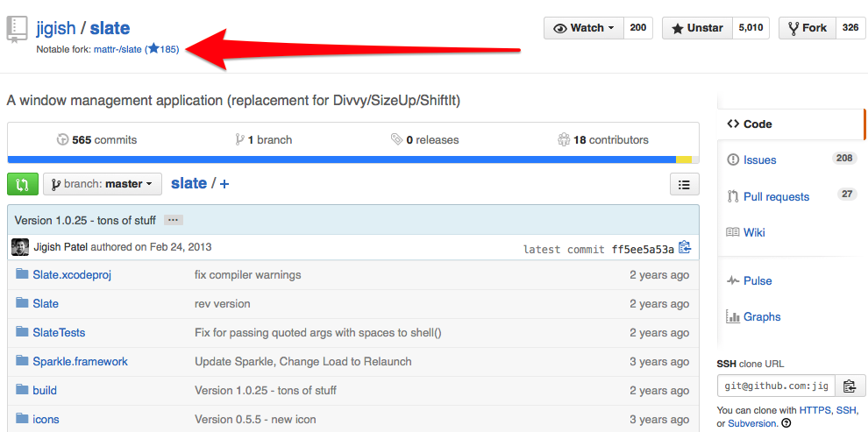868x432 pixels.
Task: Open the build folder
Action: tap(45, 391)
